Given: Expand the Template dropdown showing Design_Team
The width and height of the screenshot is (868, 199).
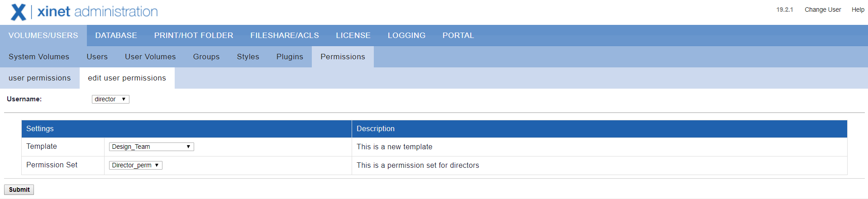Looking at the screenshot, I should 151,147.
